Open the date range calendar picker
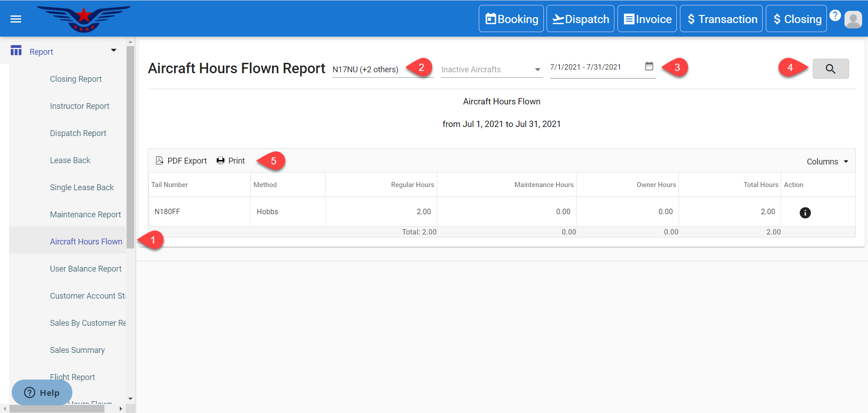The image size is (868, 413). 649,66
